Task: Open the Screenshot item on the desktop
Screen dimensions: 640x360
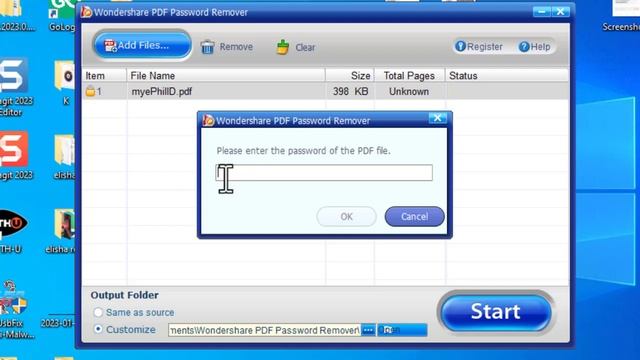Action: pyautogui.click(x=621, y=16)
